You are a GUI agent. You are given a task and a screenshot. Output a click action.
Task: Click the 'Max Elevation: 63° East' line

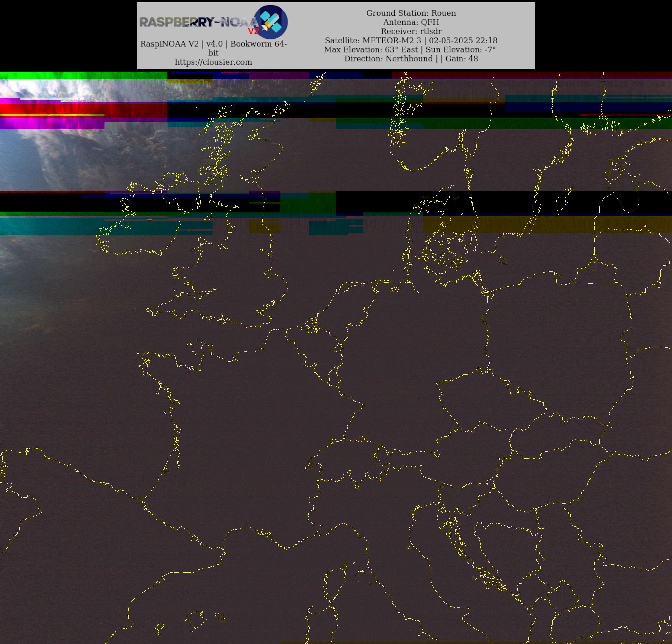point(410,49)
